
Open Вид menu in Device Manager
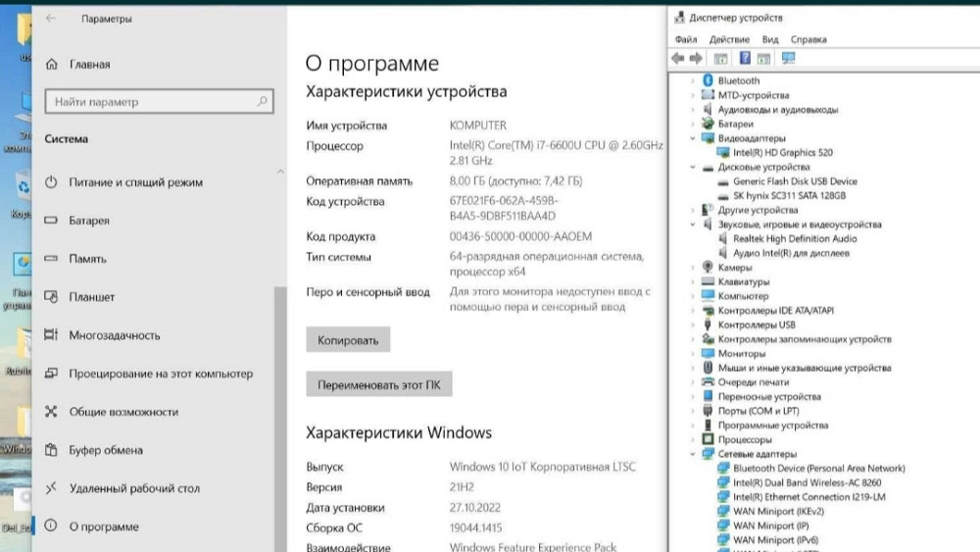pos(770,39)
